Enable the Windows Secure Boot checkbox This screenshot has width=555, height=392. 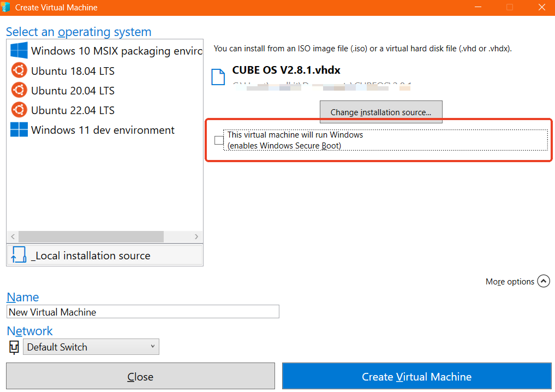(x=219, y=140)
